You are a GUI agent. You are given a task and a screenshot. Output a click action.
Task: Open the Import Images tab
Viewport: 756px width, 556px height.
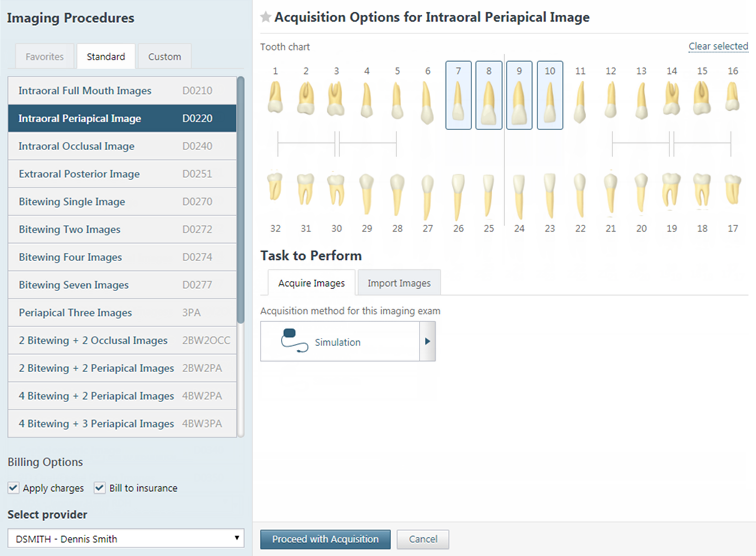point(399,283)
